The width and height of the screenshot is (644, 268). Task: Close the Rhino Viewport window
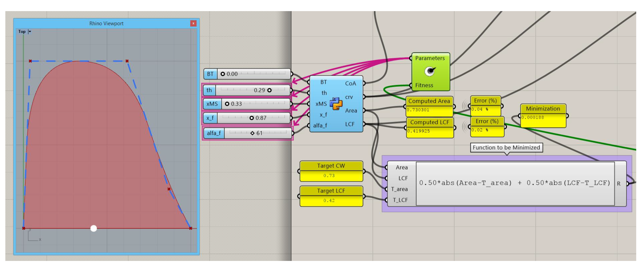tap(193, 24)
